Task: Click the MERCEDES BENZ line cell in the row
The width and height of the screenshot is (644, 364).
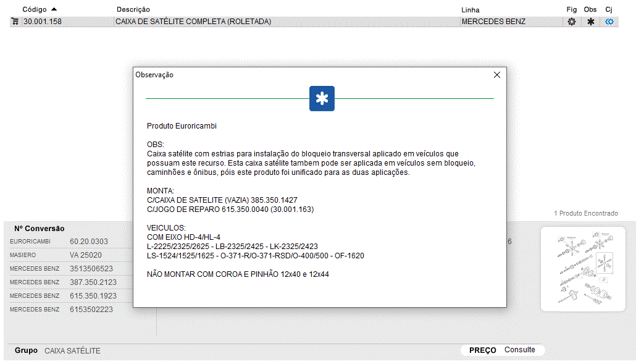Action: pyautogui.click(x=493, y=22)
